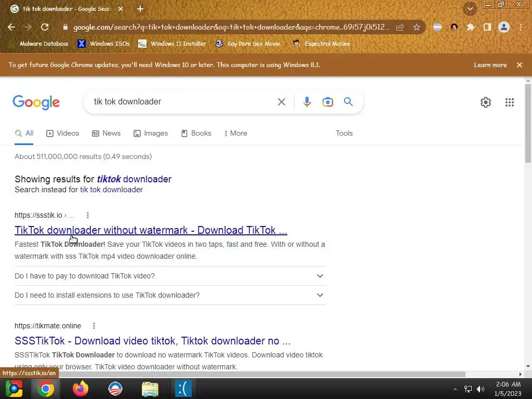Open the Windows 11 Installer bookmark

tap(172, 44)
